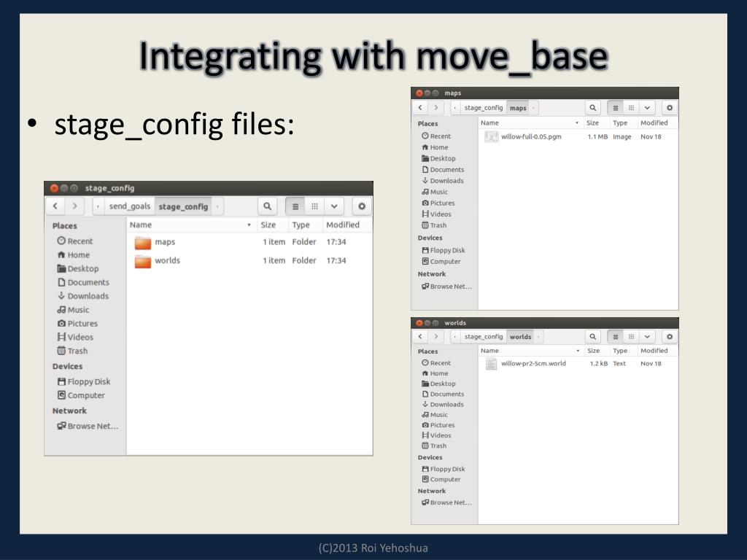Viewport: 747px width, 560px height.
Task: Open Videos in worlds window sidebar
Action: [436, 436]
